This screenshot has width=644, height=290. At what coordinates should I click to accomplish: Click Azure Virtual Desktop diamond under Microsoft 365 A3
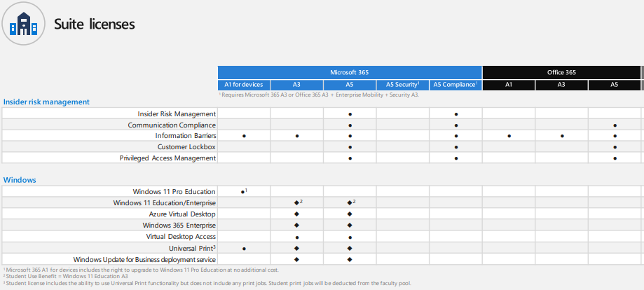[x=296, y=214]
